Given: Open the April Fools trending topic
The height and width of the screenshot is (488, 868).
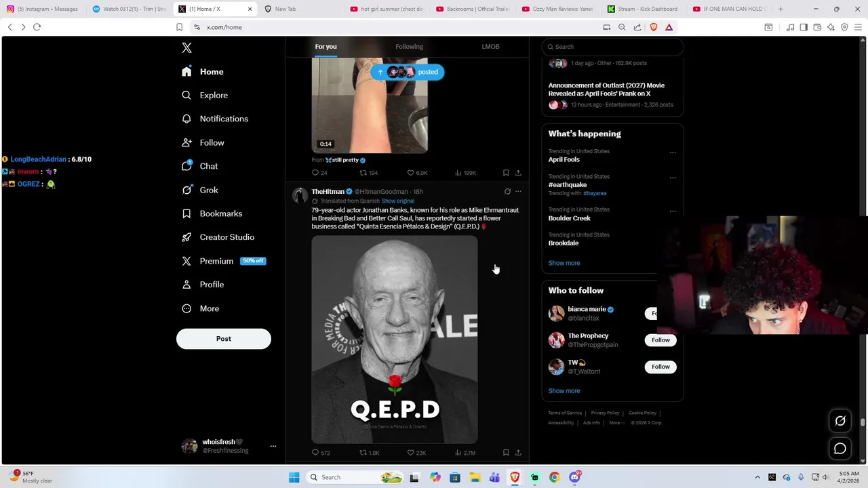Looking at the screenshot, I should (564, 160).
